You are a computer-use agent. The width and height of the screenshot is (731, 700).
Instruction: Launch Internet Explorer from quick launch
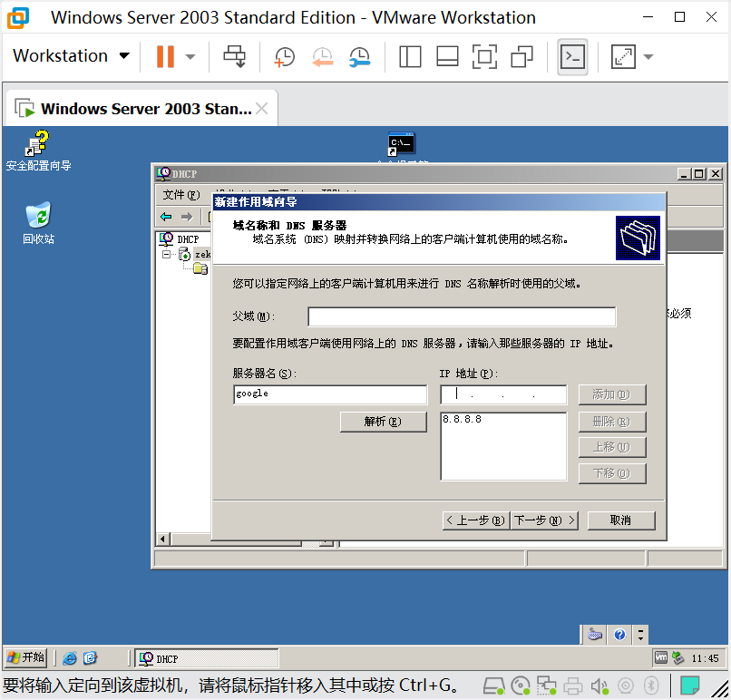(70, 658)
